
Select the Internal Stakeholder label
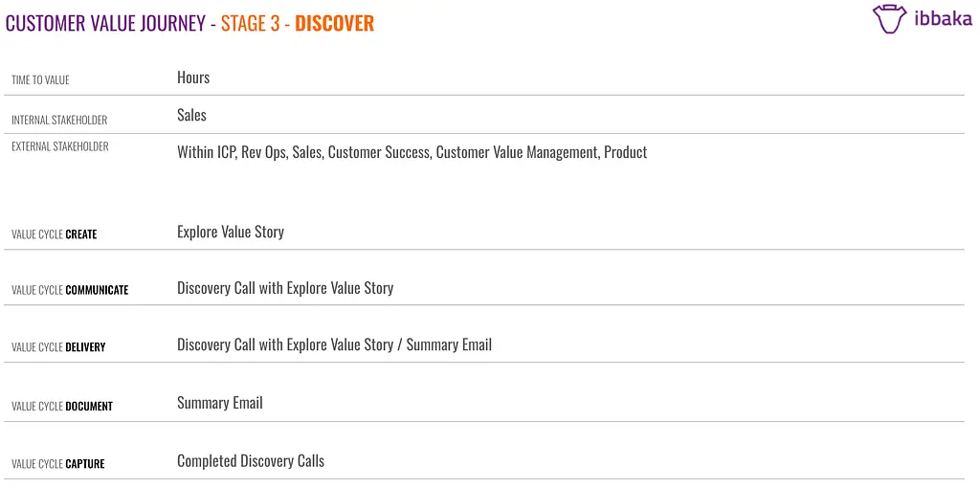(59, 120)
